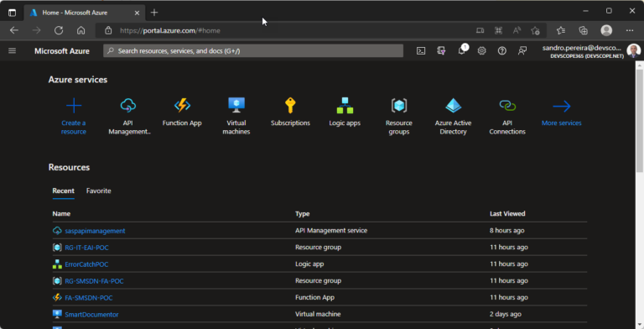Open browser Collections icon
This screenshot has height=329, width=644.
pyautogui.click(x=583, y=30)
